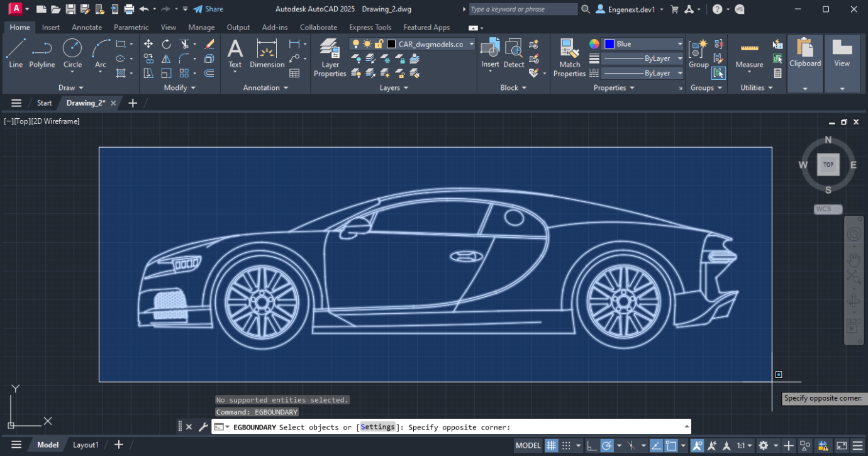Toggle 2D object snap in status bar
Image resolution: width=868 pixels, height=456 pixels.
671,445
